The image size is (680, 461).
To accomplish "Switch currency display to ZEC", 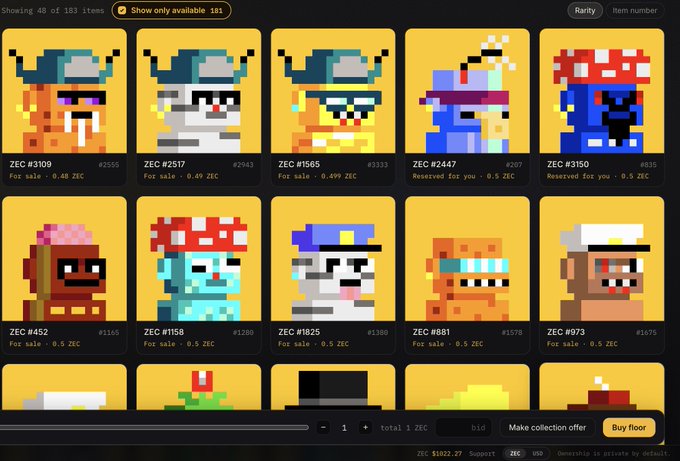I will click(515, 453).
